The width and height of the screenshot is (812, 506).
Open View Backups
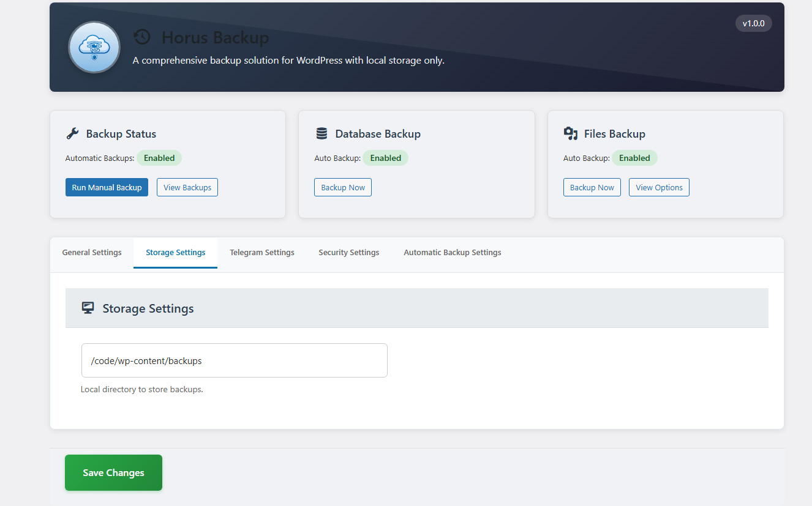click(187, 187)
